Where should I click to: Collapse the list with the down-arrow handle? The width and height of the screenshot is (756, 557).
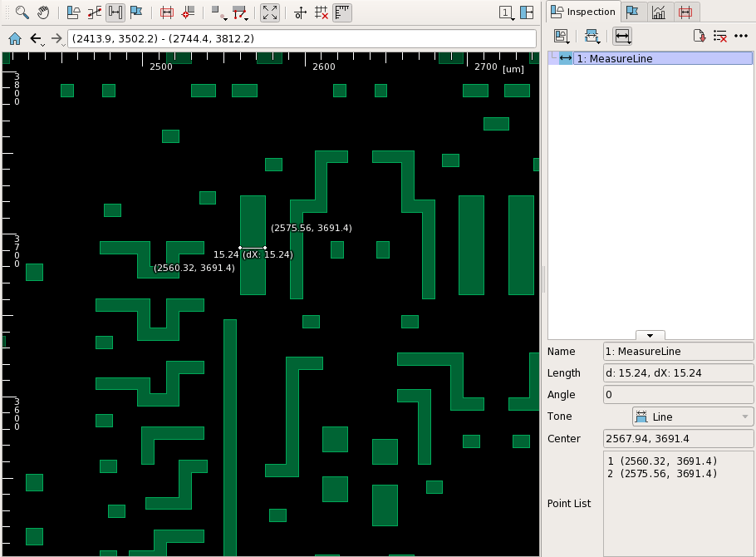(650, 336)
